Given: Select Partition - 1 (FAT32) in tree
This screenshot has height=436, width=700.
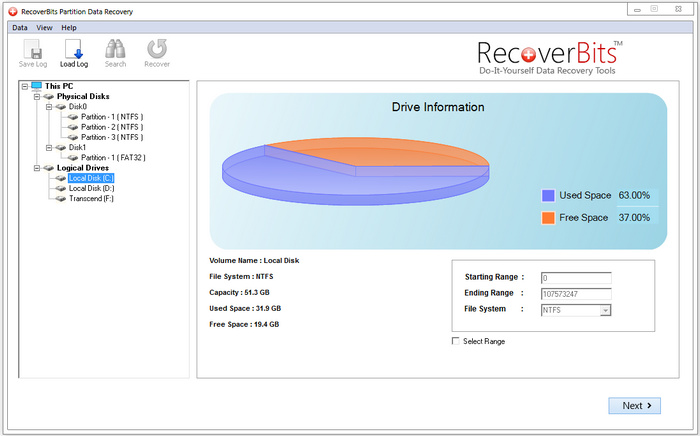Looking at the screenshot, I should tap(113, 157).
